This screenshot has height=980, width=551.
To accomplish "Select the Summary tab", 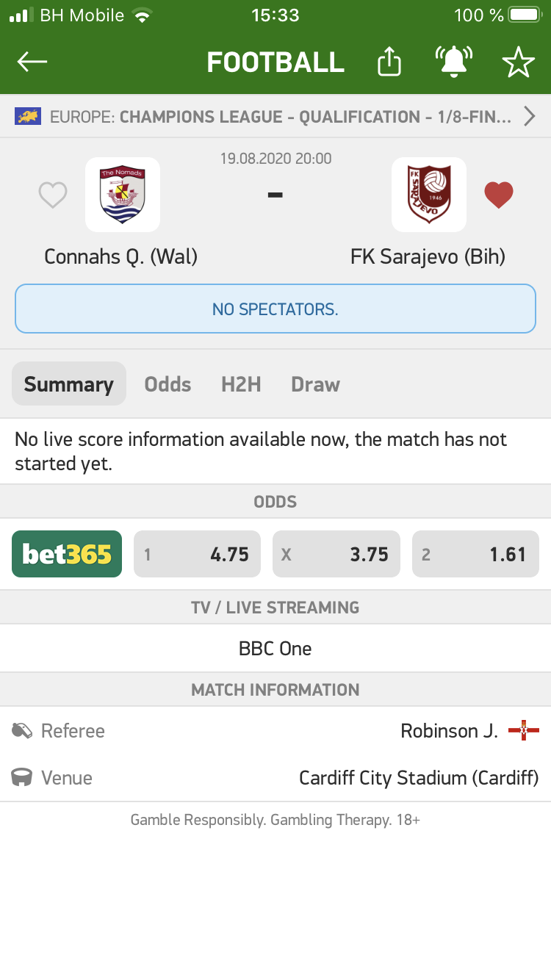I will point(69,384).
